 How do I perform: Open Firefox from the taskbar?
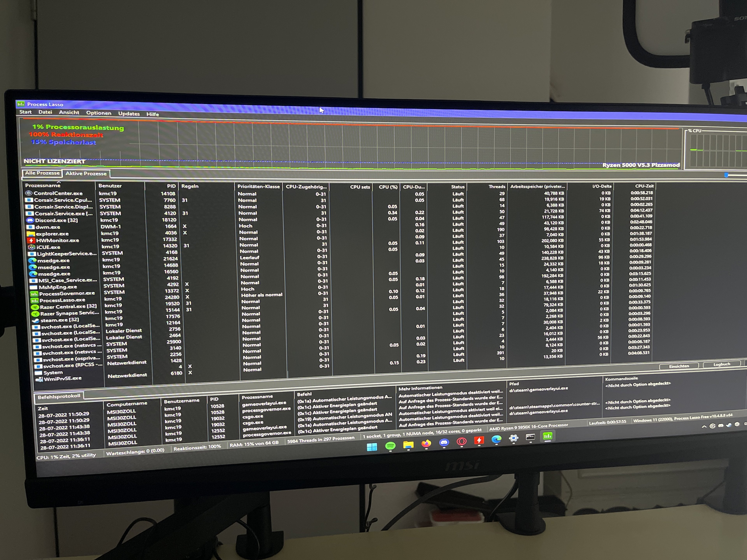[426, 444]
